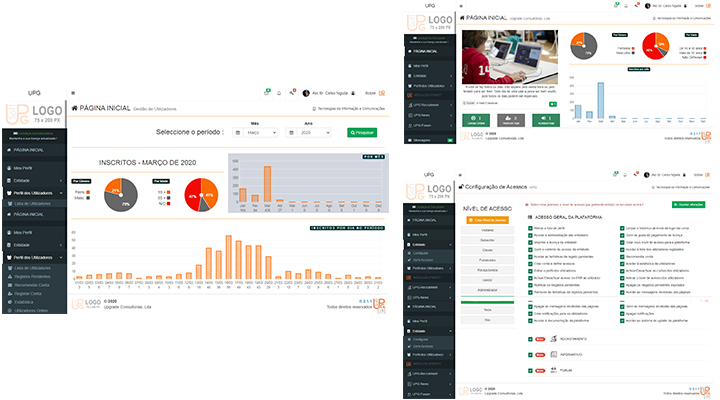The height and width of the screenshot is (400, 720).
Task: Toggle the INFORMATIVO checkbox
Action: [529, 353]
